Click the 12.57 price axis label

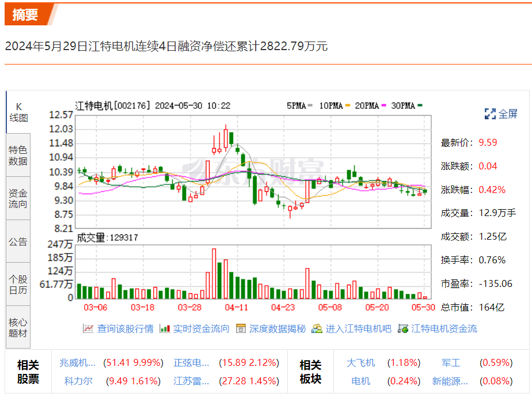[61, 115]
